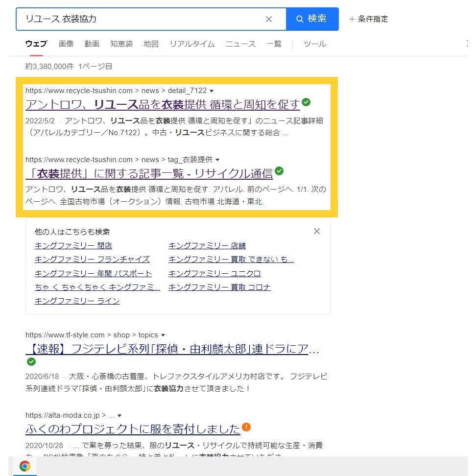Click Chrome icon in the taskbar
476x476 pixels.
25,466
